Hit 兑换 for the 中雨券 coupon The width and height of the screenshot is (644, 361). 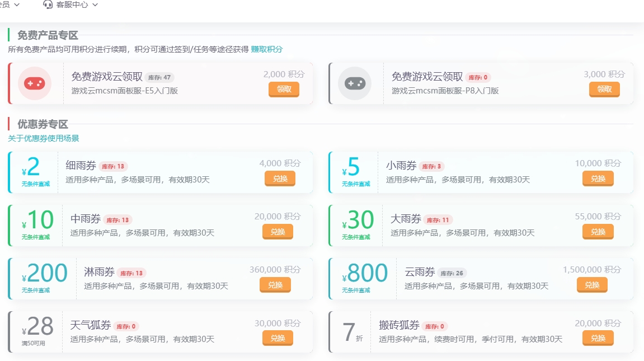pyautogui.click(x=278, y=232)
